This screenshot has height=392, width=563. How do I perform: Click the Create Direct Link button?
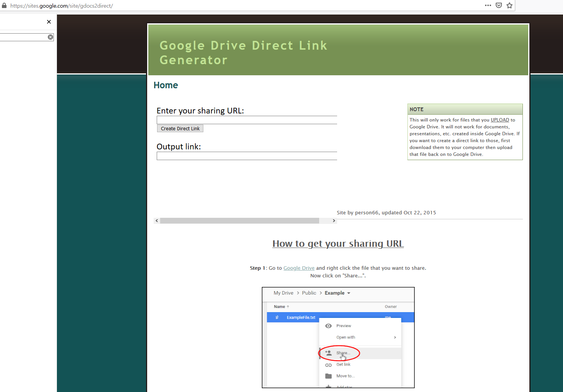tap(180, 129)
